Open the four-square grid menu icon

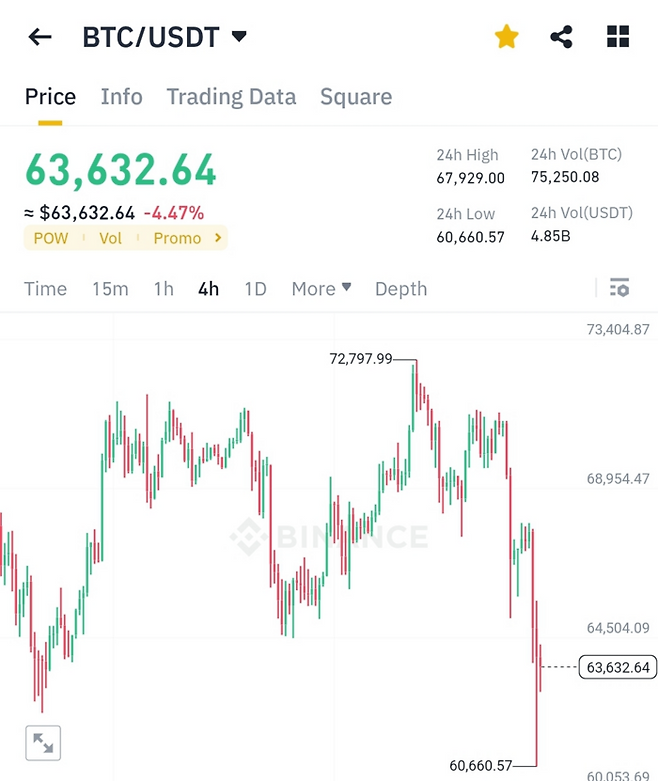coord(619,38)
